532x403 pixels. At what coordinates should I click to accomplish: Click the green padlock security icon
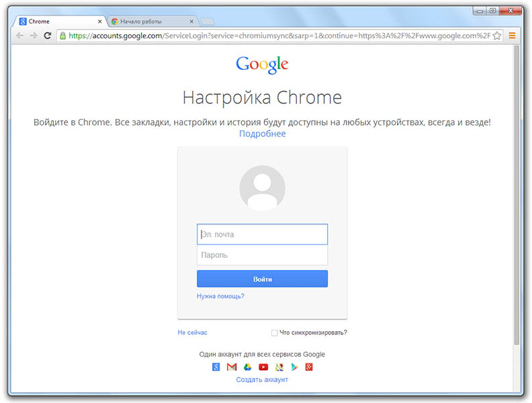(x=62, y=36)
